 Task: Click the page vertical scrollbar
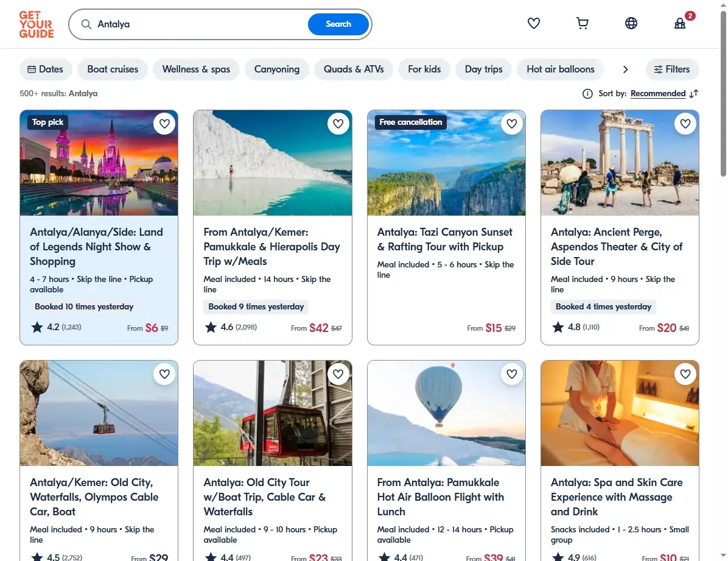723,93
